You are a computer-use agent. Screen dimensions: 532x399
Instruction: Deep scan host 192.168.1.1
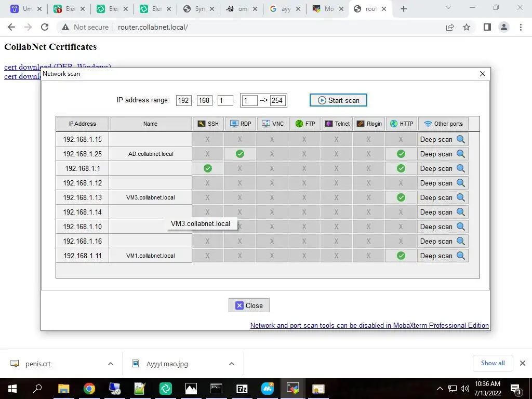[x=443, y=168]
